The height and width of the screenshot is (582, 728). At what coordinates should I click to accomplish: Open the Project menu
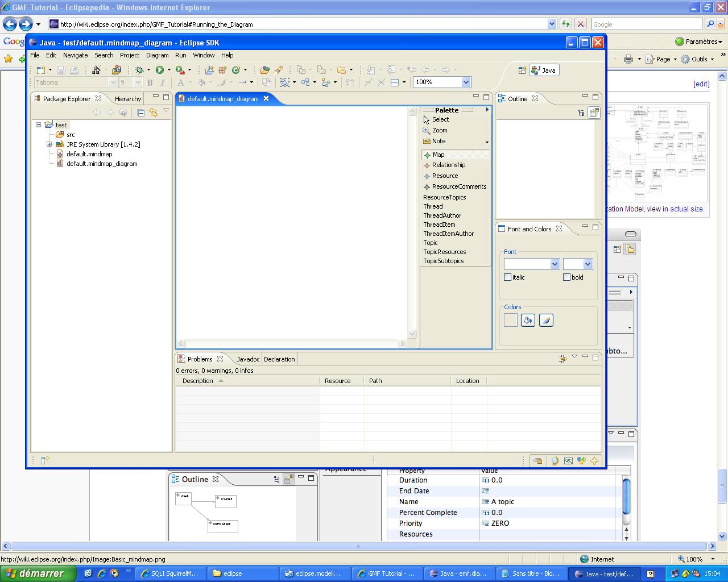click(x=129, y=55)
